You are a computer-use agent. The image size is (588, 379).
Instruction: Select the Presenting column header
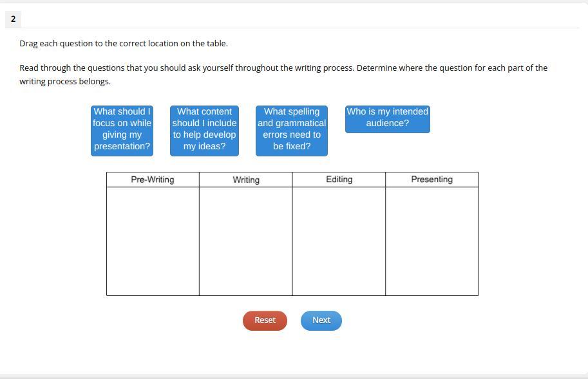432,180
